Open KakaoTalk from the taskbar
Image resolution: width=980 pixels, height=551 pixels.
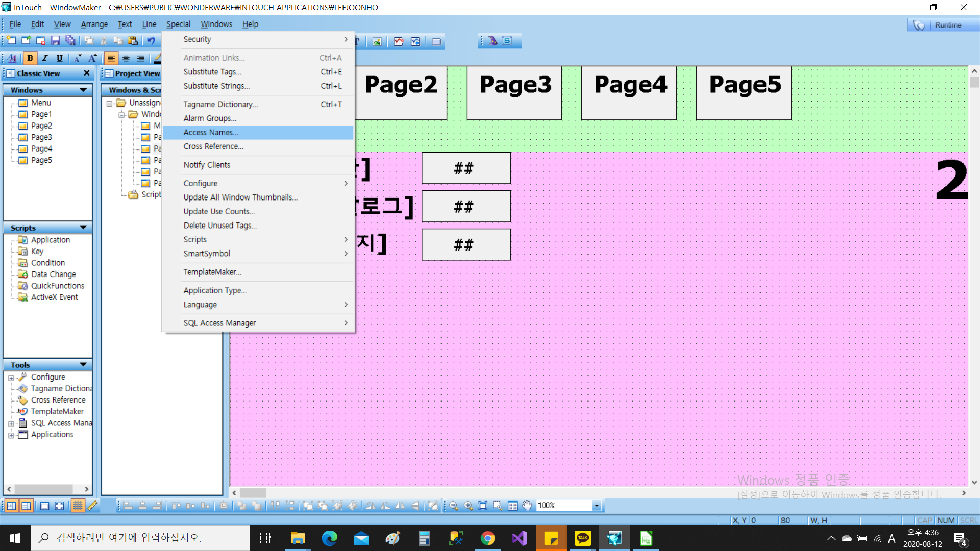(x=582, y=538)
